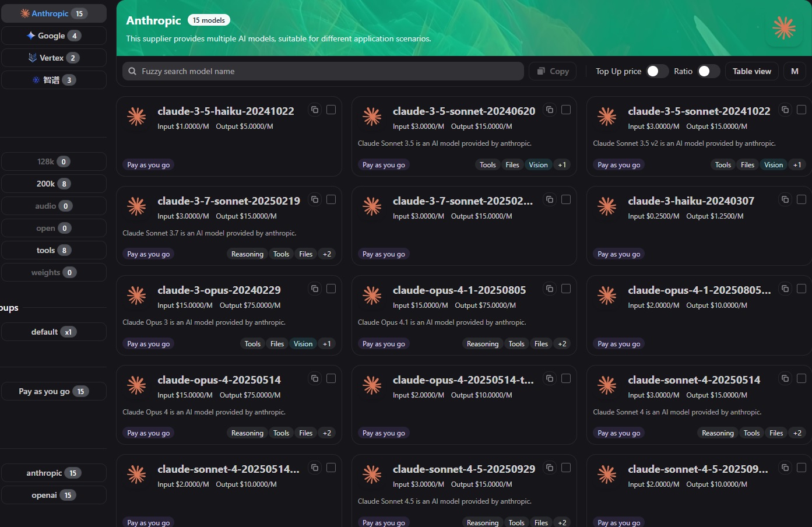This screenshot has height=527, width=812.
Task: Click the 智谱 supplier icon in the sidebar
Action: pyautogui.click(x=36, y=80)
